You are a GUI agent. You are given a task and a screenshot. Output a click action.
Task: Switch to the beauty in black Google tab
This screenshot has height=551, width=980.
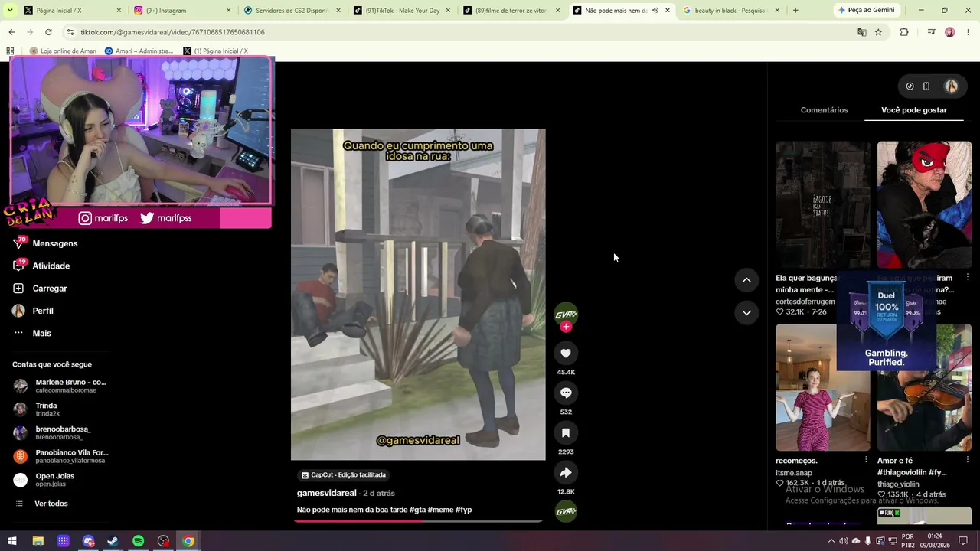pos(731,11)
